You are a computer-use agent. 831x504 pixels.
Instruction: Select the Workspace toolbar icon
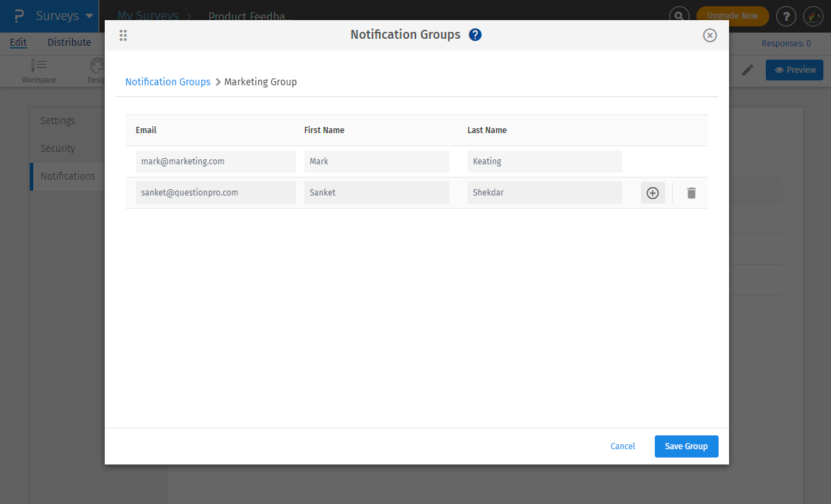click(x=39, y=70)
